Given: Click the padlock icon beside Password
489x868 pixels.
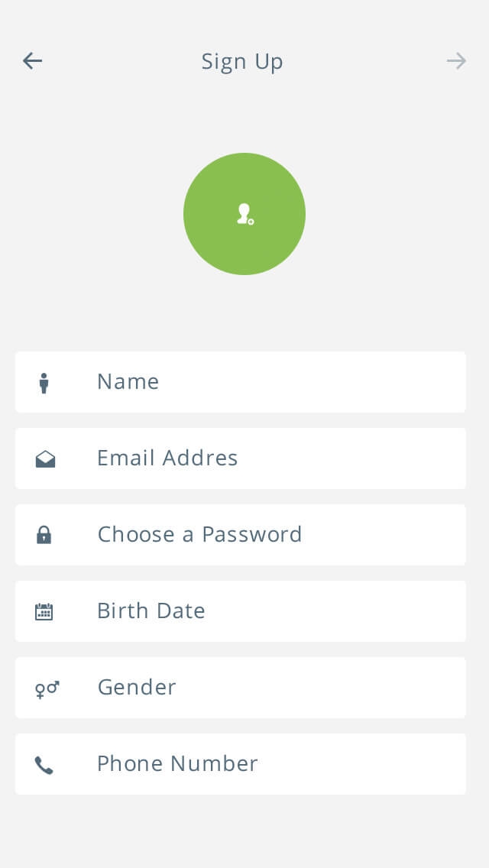Looking at the screenshot, I should 44,535.
